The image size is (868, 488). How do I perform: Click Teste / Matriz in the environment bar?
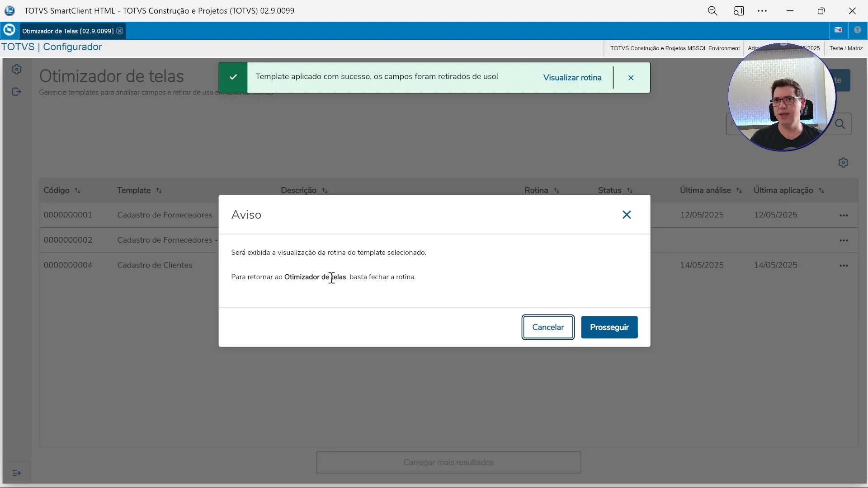tap(845, 48)
